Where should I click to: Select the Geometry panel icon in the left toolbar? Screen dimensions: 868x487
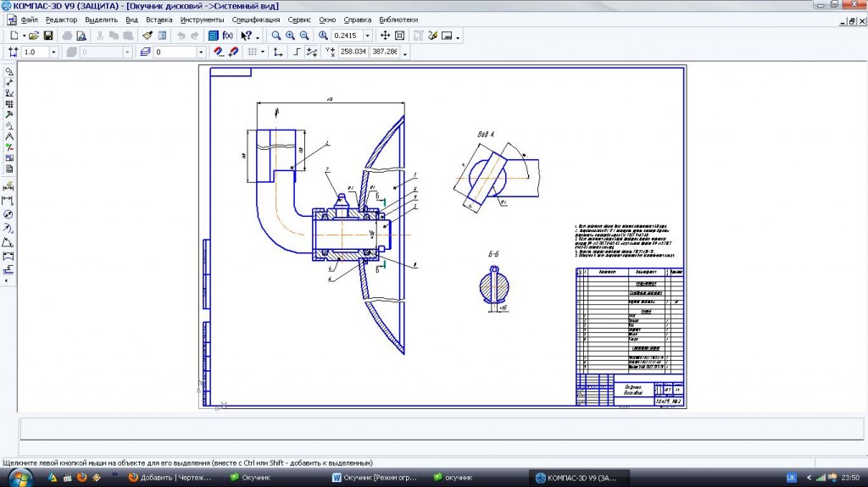pos(8,72)
